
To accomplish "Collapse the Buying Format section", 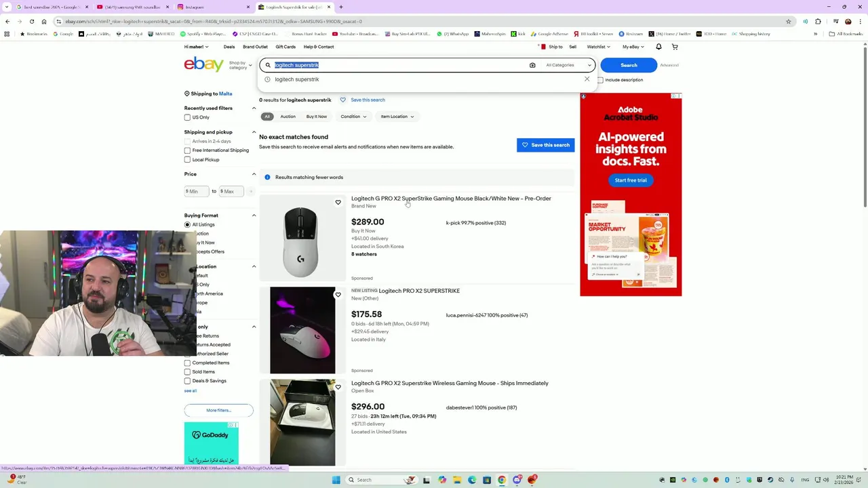I will point(254,216).
